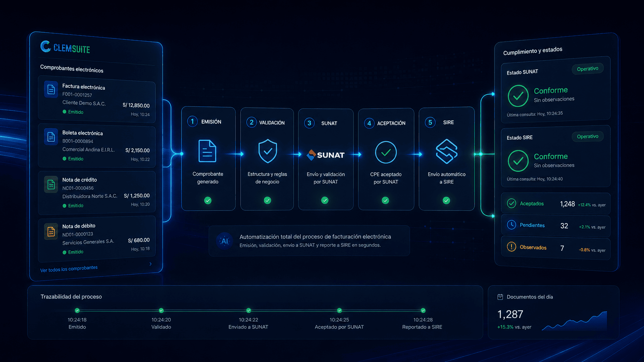Click the green check under CPE aceptado
The height and width of the screenshot is (362, 644).
(x=386, y=200)
